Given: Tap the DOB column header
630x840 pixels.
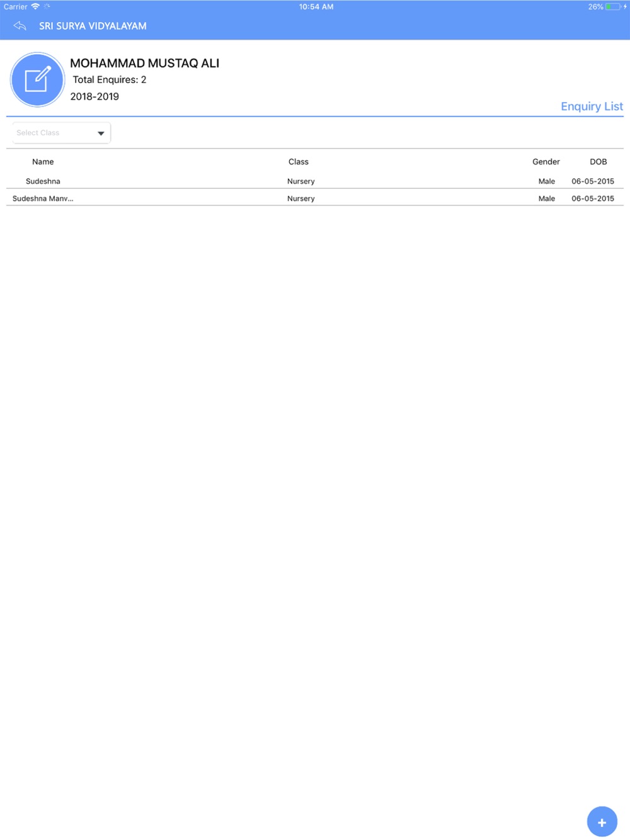Looking at the screenshot, I should click(x=598, y=162).
